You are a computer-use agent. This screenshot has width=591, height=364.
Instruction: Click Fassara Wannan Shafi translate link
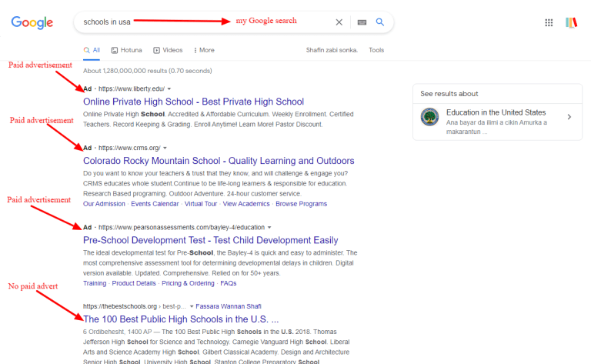tap(229, 306)
